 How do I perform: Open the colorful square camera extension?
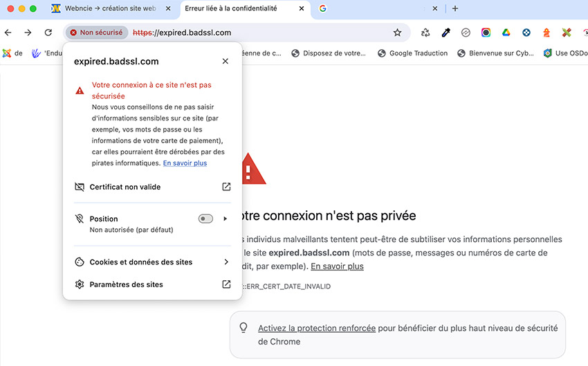486,33
